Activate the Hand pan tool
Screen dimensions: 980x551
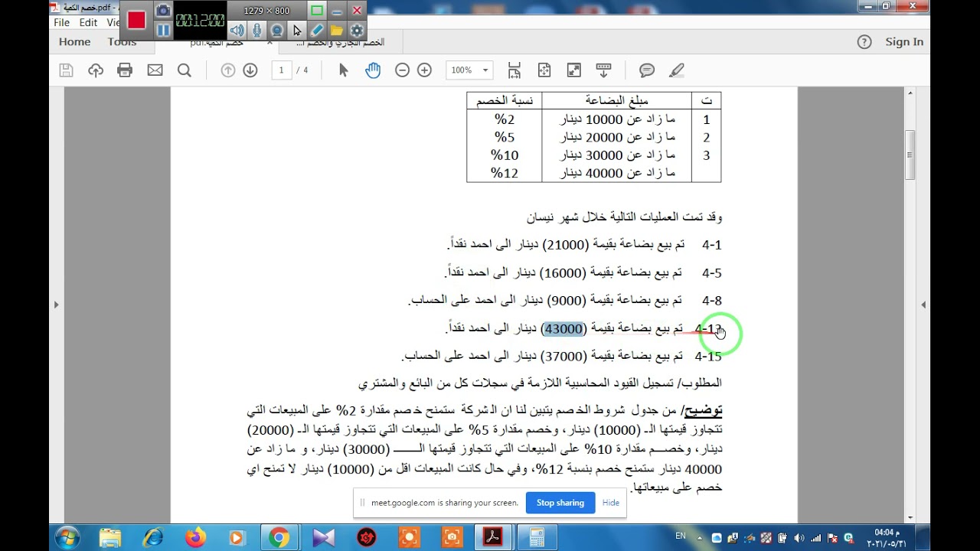coord(373,70)
